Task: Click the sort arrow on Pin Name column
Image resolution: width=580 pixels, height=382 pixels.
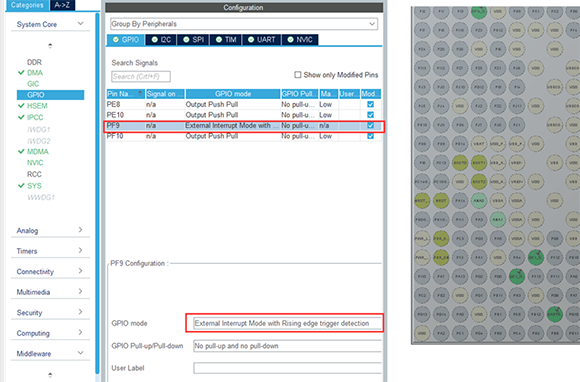Action: click(x=140, y=93)
